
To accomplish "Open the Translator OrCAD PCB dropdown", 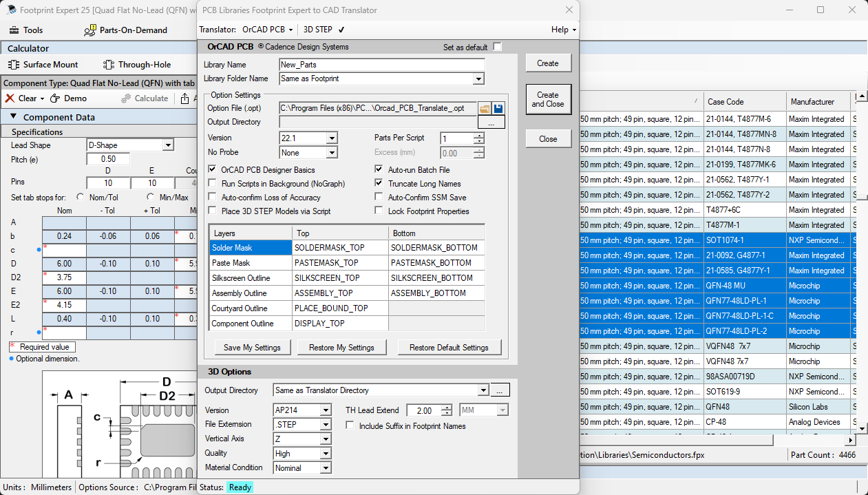I will coord(268,30).
